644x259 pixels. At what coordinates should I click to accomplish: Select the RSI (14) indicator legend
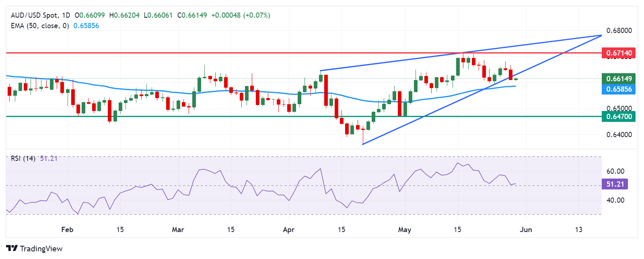click(x=23, y=158)
